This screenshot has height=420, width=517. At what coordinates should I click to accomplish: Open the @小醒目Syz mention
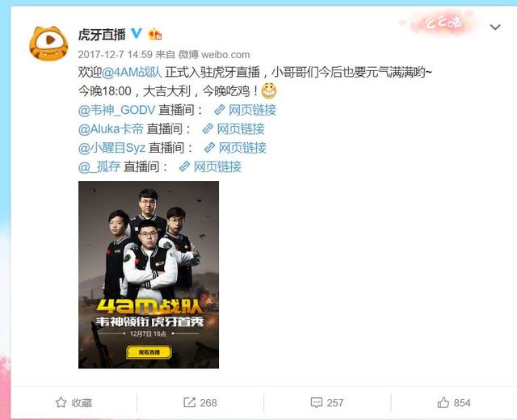pos(111,148)
